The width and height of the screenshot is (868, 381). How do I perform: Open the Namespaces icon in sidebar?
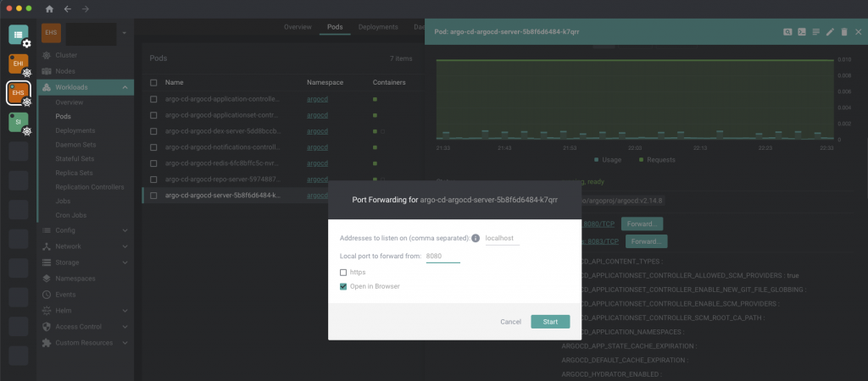tap(47, 279)
